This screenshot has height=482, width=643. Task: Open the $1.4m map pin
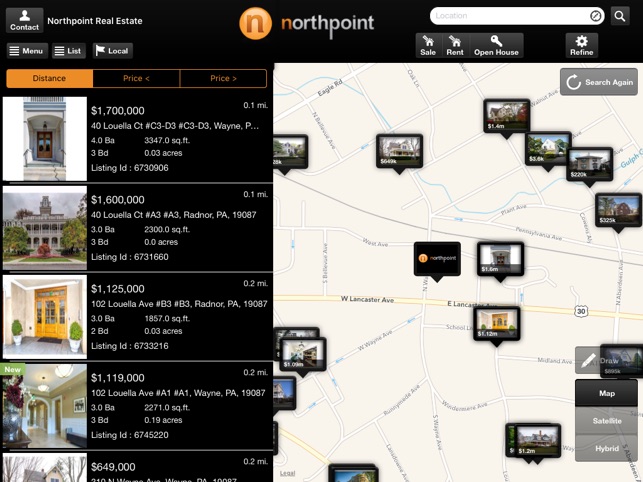(506, 116)
